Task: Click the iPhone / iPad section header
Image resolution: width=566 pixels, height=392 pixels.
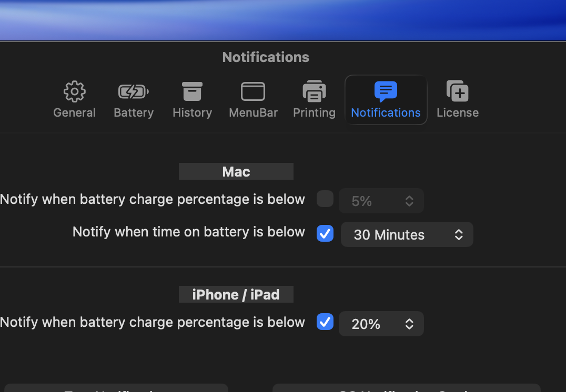Action: 236,294
